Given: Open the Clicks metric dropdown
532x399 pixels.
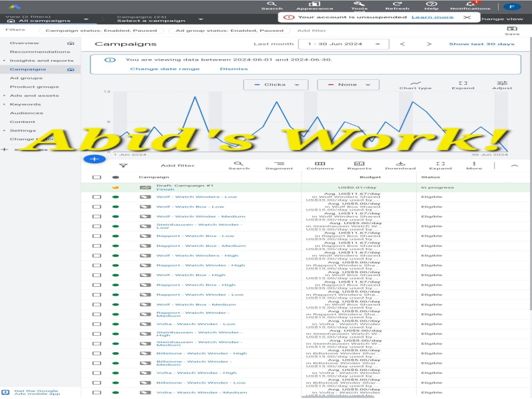Looking at the screenshot, I should click(x=276, y=85).
